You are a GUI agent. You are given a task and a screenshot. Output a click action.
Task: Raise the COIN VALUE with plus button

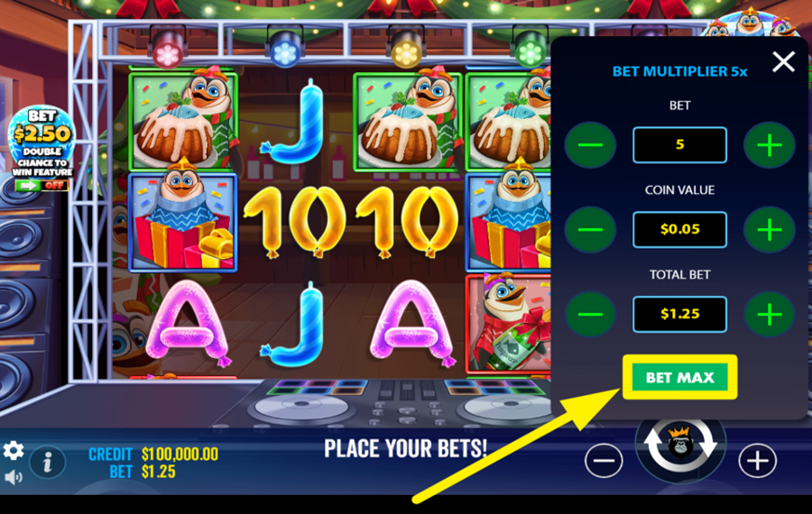[x=770, y=229]
